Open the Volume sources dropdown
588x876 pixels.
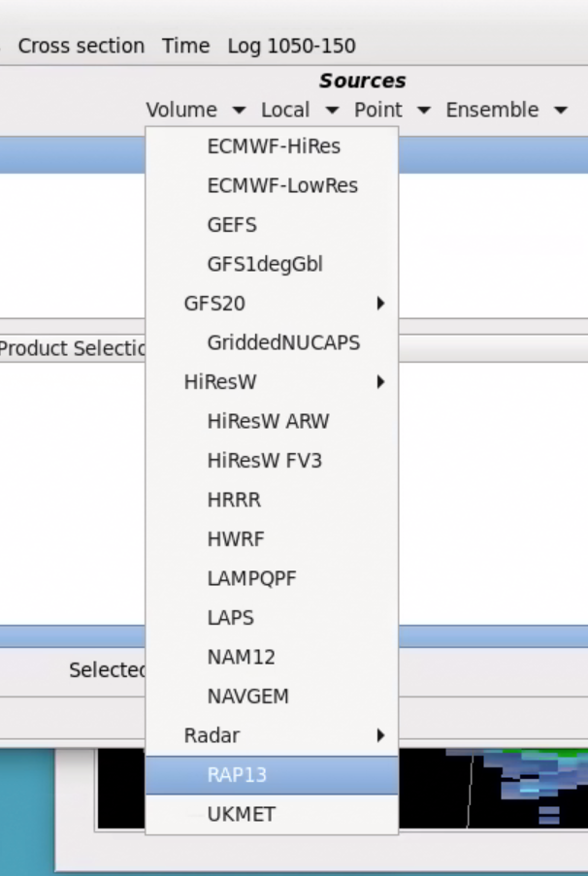coord(196,110)
